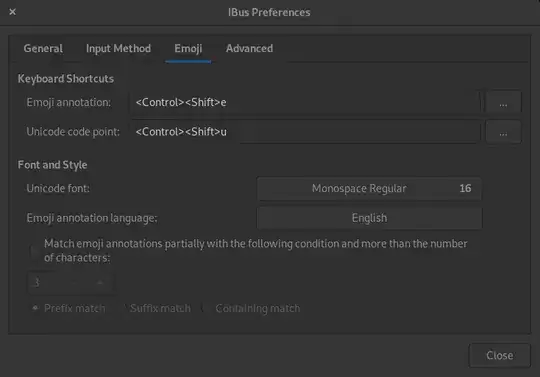
Task: Open shortcut editor for Emoji annotation
Action: [x=503, y=102]
